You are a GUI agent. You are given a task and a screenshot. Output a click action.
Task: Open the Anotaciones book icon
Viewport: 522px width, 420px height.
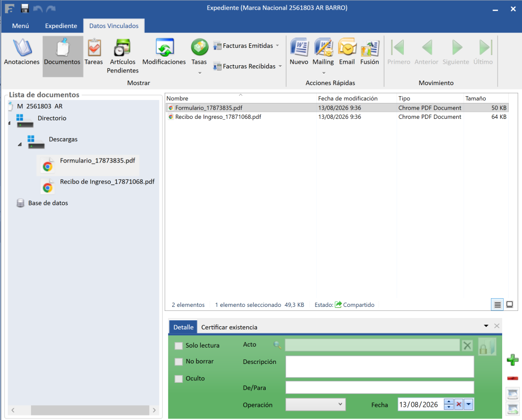click(x=21, y=47)
